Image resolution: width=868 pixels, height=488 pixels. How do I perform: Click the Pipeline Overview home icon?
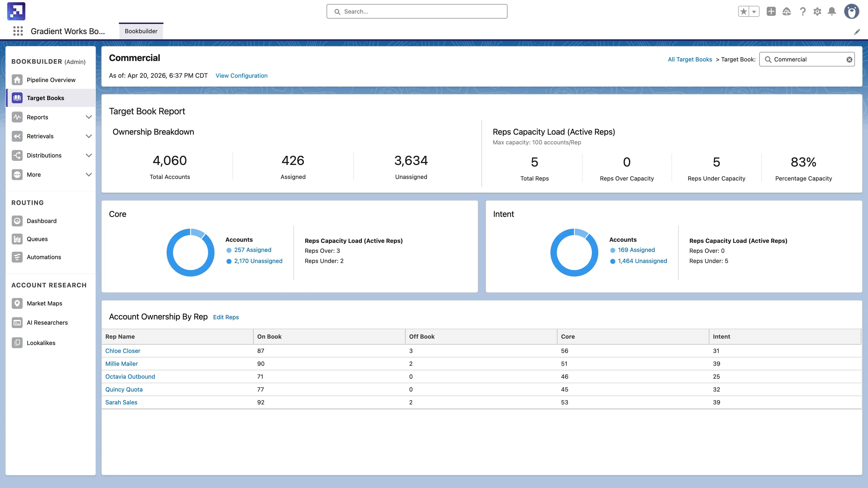click(x=17, y=80)
